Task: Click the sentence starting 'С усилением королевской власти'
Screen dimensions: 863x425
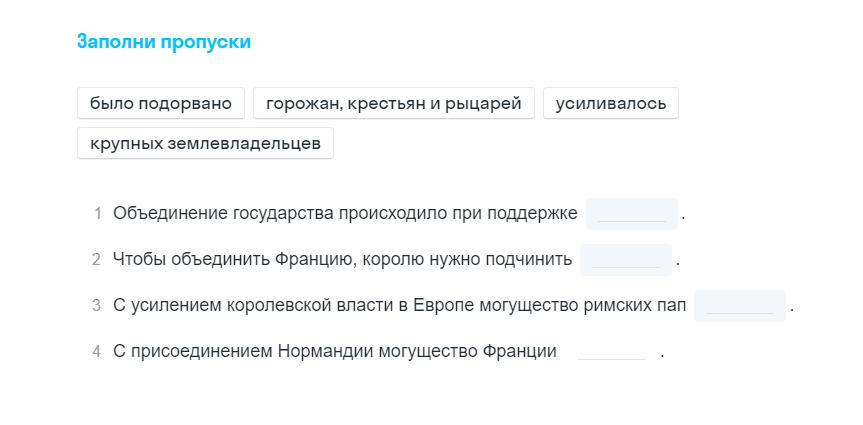Action: click(x=399, y=306)
